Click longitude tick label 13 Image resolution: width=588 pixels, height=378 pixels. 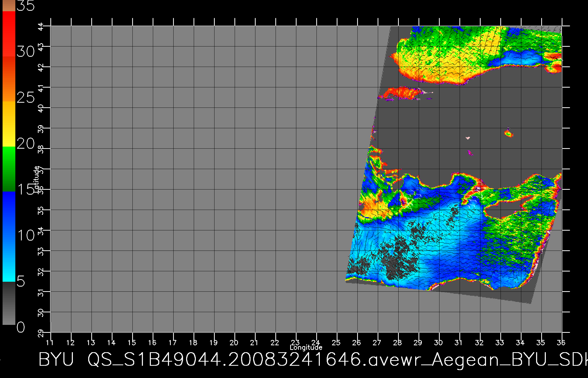pos(91,342)
